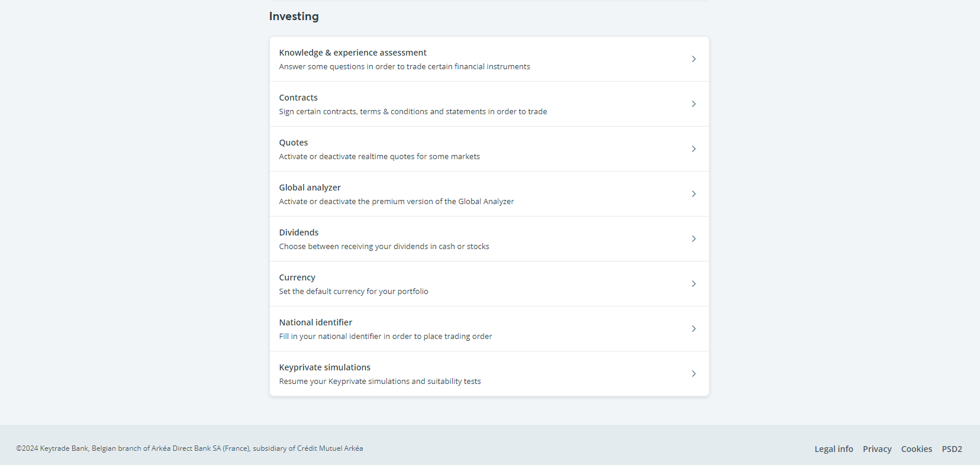Select National identifier heading
This screenshot has height=465, width=980.
point(315,322)
